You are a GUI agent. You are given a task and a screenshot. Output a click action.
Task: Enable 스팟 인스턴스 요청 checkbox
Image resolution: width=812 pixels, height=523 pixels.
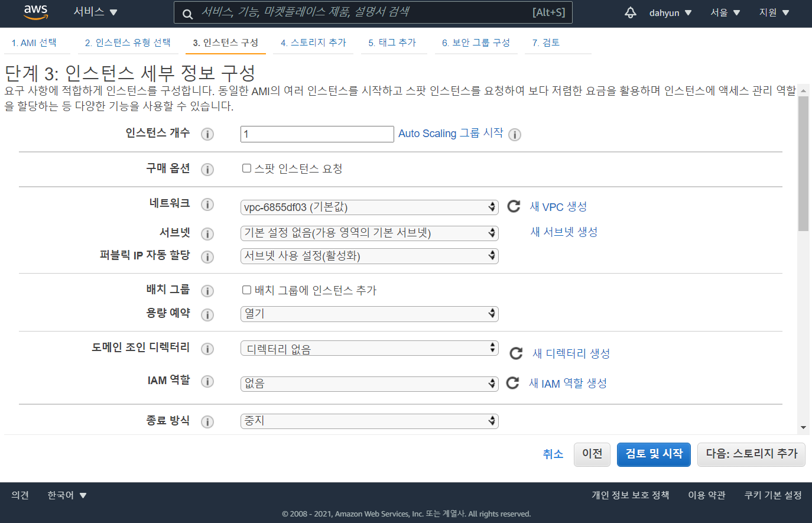[247, 168]
